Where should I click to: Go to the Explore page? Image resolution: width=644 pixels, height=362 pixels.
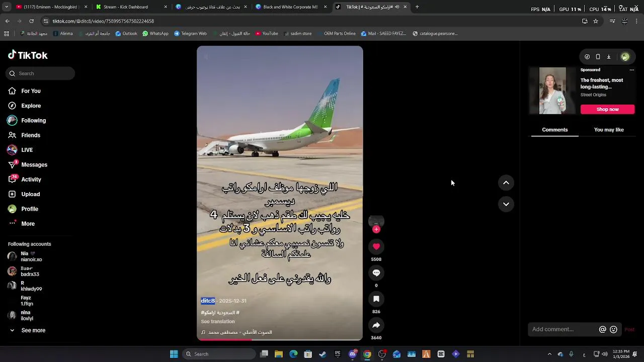31,106
